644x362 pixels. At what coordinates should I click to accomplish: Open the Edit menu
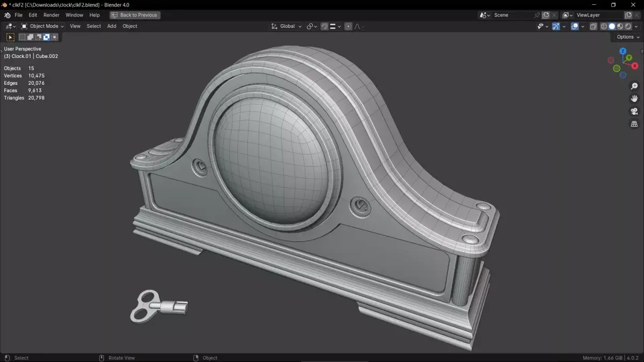click(x=33, y=15)
